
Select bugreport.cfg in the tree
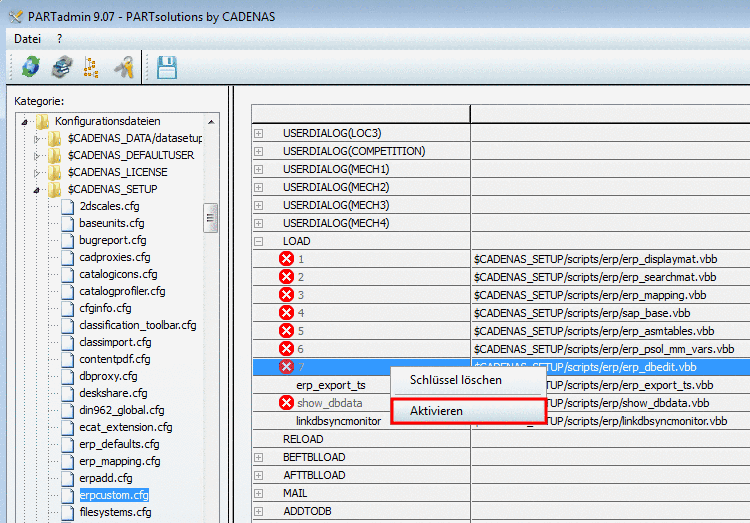click(x=112, y=240)
